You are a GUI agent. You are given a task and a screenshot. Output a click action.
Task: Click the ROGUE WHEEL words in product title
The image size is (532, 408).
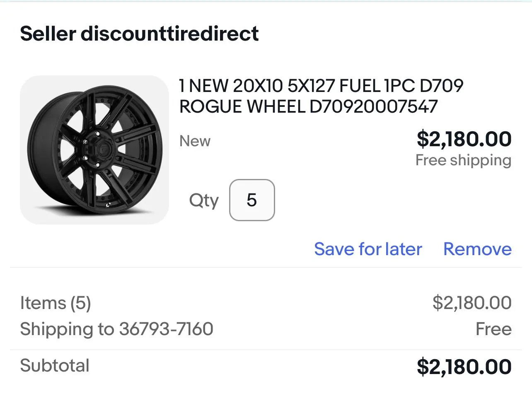[242, 106]
